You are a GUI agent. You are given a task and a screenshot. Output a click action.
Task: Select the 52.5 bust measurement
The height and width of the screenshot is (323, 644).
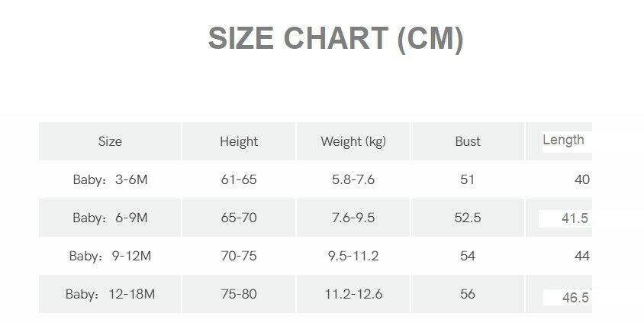(x=468, y=218)
